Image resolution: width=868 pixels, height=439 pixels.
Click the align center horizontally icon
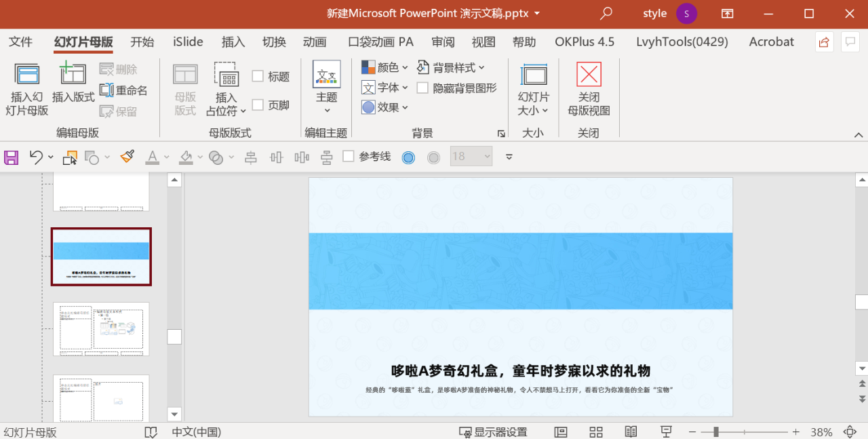(251, 157)
